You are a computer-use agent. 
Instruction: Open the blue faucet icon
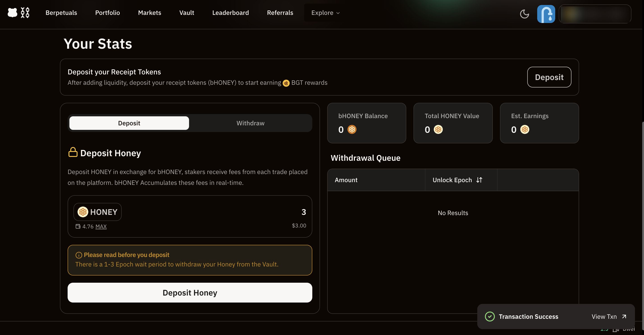pyautogui.click(x=546, y=14)
